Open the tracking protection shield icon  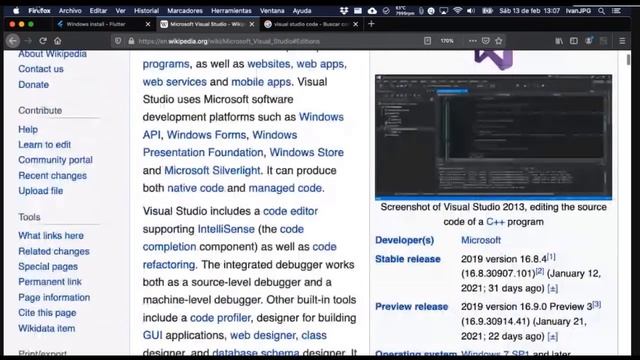pos(118,41)
